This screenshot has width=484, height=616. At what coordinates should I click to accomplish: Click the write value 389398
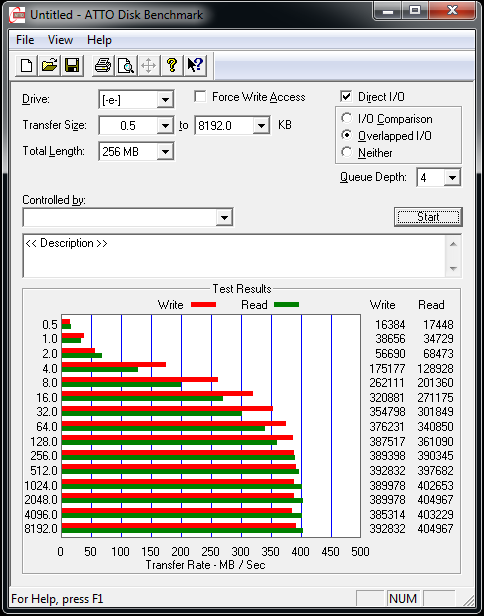387,456
